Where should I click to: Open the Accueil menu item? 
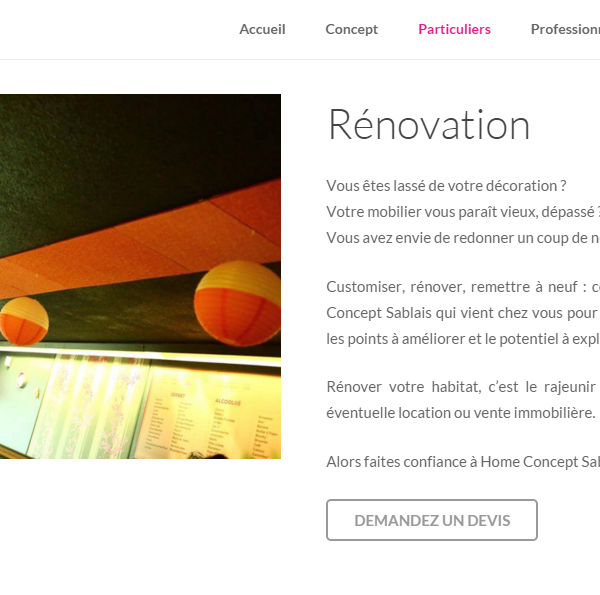(262, 29)
